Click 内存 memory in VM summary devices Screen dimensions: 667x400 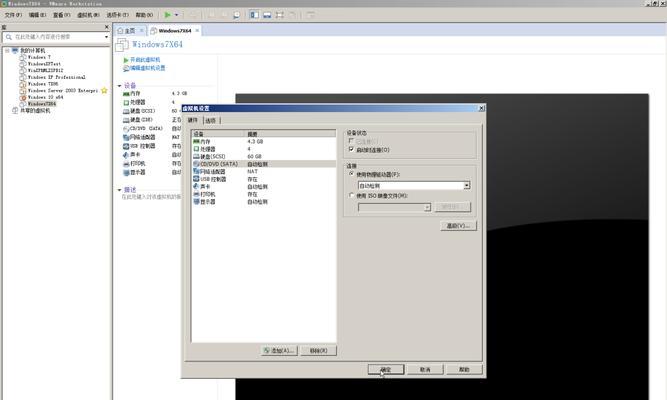pos(135,94)
